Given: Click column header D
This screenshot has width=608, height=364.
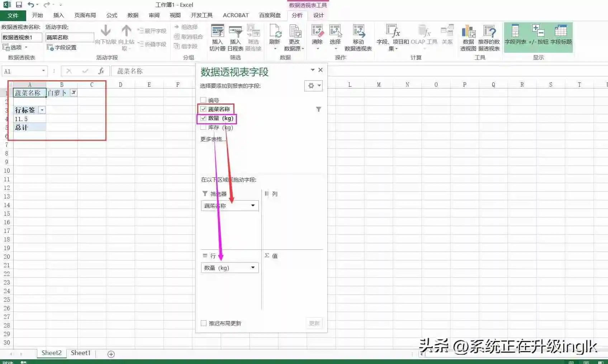Looking at the screenshot, I should tap(120, 85).
